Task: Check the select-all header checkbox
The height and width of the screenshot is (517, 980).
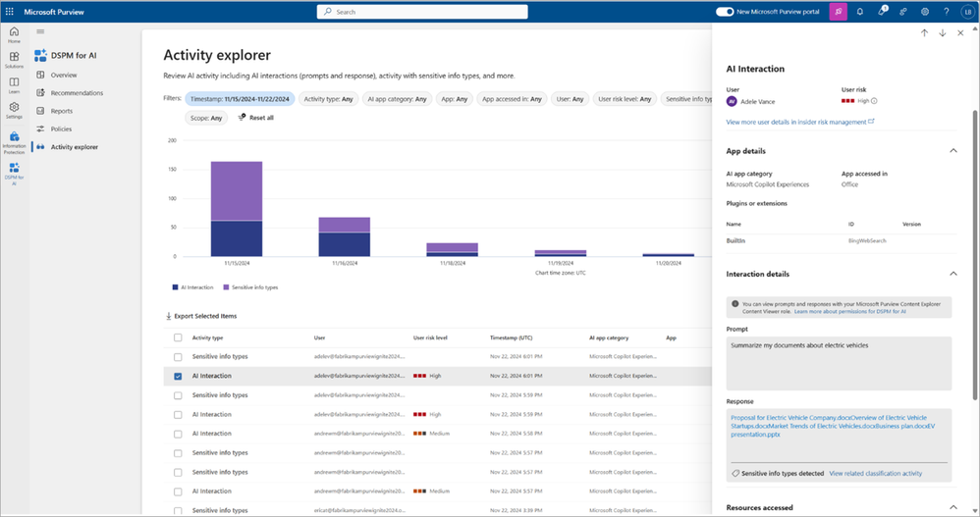Action: pyautogui.click(x=178, y=337)
